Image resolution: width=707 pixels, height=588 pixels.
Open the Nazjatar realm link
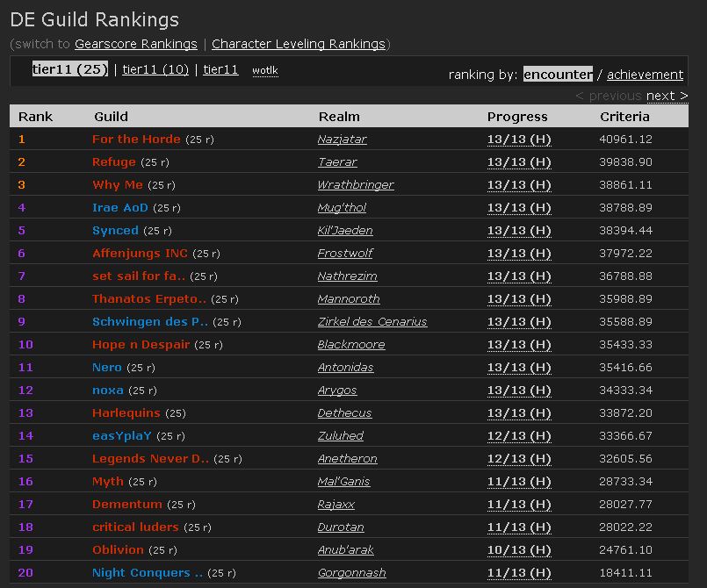(343, 140)
